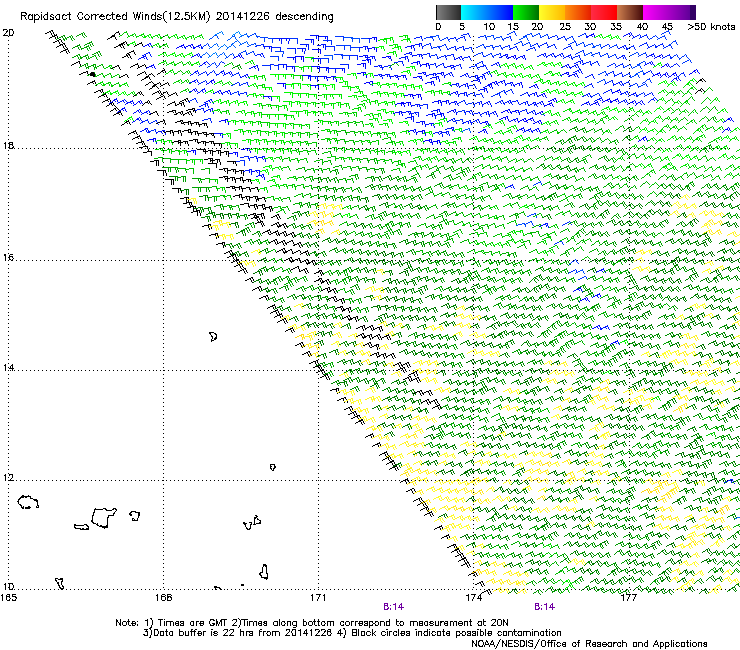Click the latitude axis label '18'
This screenshot has height=650, width=740.
point(8,145)
